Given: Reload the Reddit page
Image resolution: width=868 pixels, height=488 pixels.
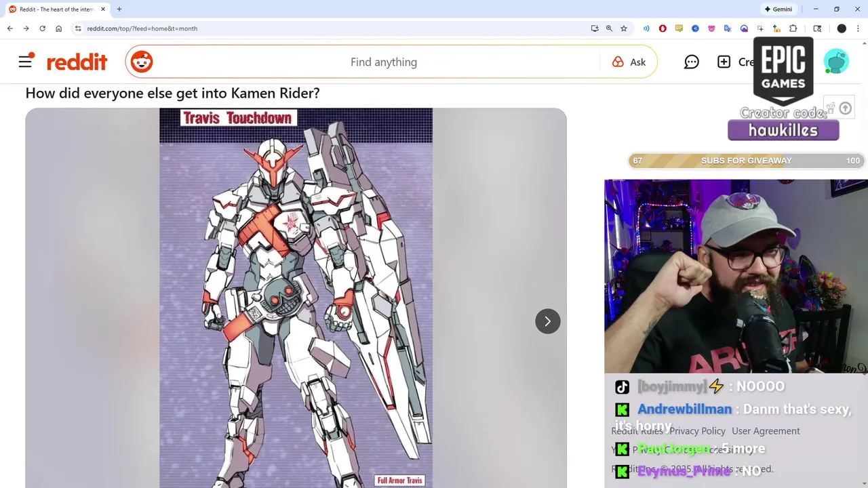Looking at the screenshot, I should [42, 28].
